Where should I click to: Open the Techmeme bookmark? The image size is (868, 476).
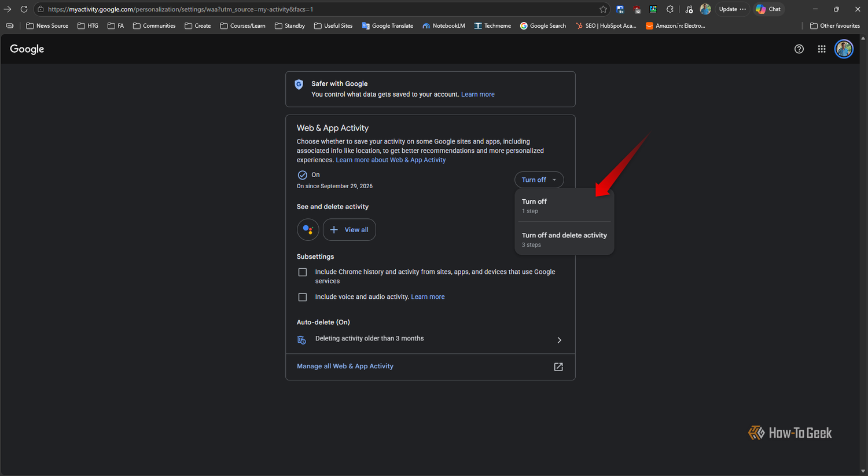tap(492, 26)
